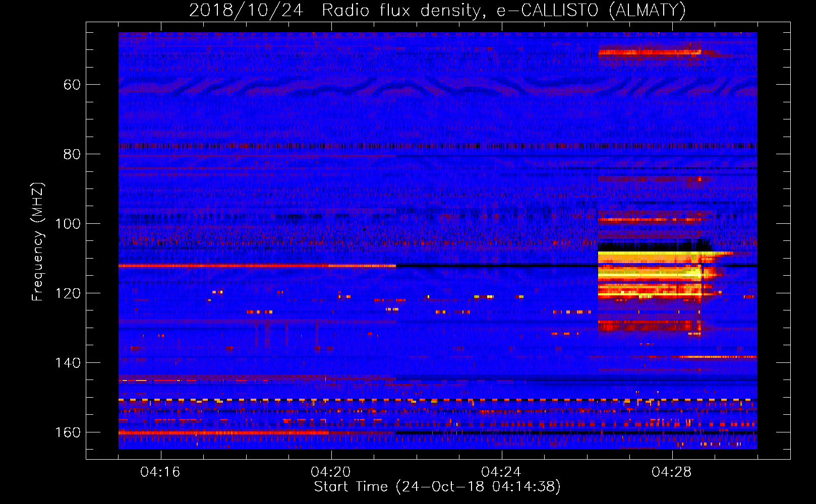Click the 160 frequency tick label
Image resolution: width=816 pixels, height=504 pixels.
(68, 432)
